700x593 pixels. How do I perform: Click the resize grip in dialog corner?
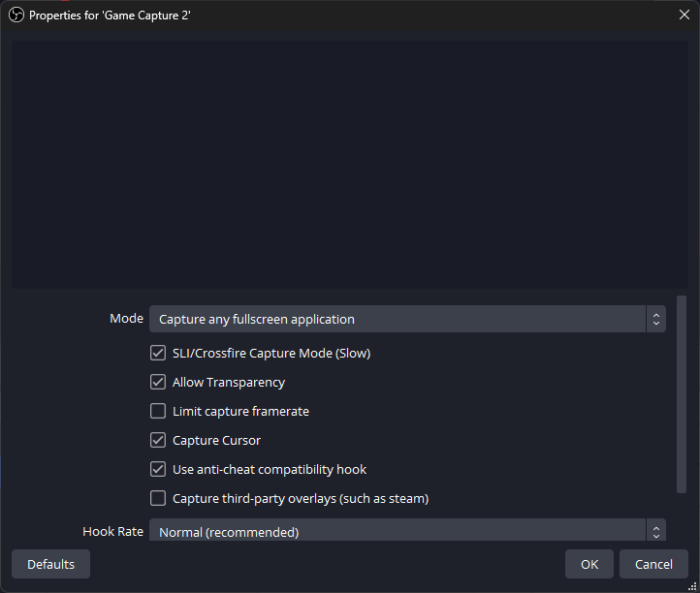[x=692, y=587]
